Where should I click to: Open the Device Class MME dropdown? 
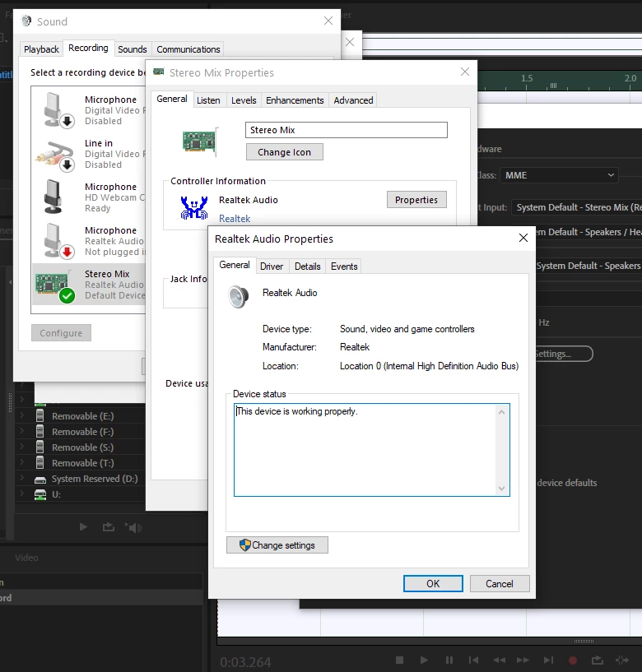[559, 175]
